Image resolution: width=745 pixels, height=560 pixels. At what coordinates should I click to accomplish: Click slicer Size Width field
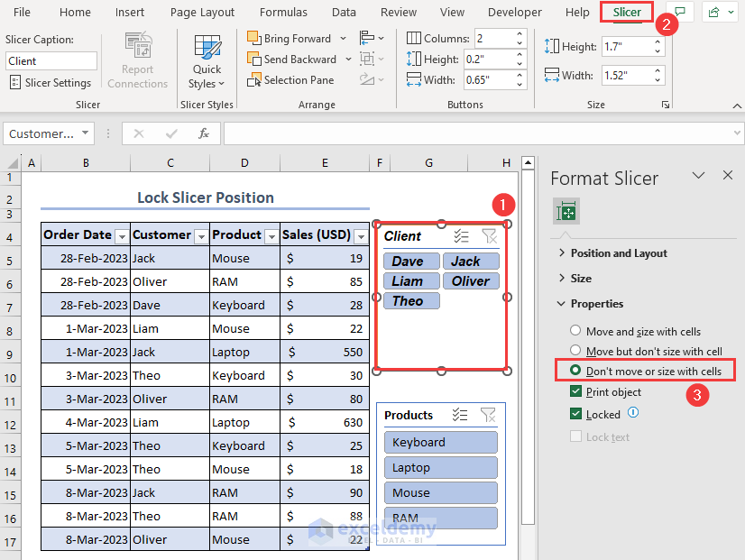click(x=626, y=75)
